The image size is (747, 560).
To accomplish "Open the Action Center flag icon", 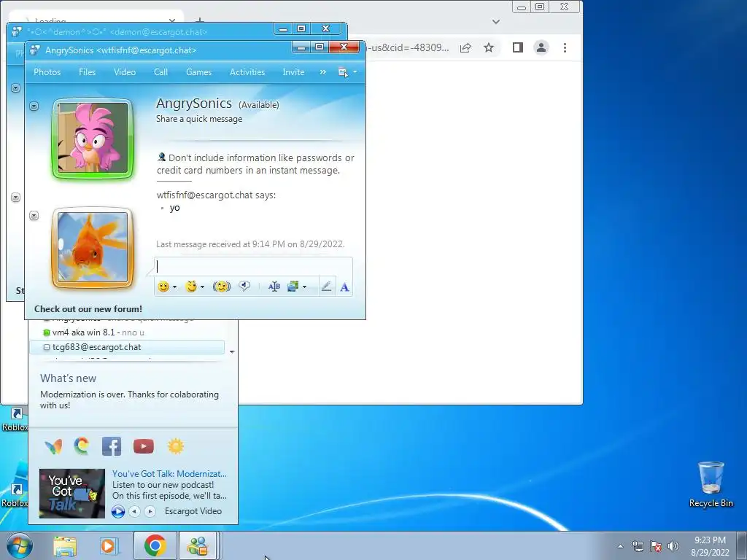I will tap(656, 546).
